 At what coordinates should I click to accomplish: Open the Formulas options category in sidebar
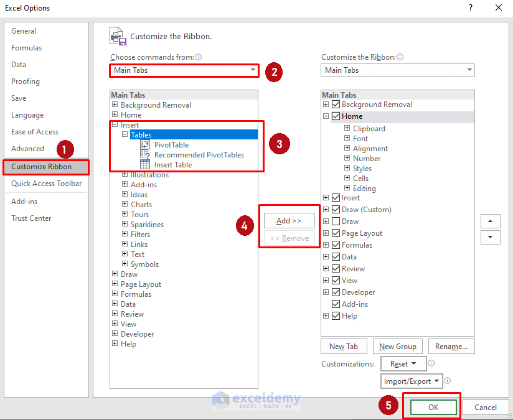pyautogui.click(x=27, y=48)
